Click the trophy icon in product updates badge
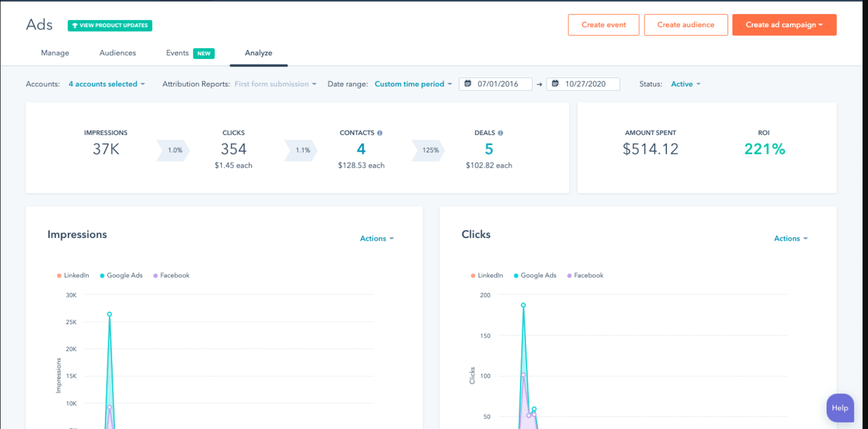 click(75, 25)
